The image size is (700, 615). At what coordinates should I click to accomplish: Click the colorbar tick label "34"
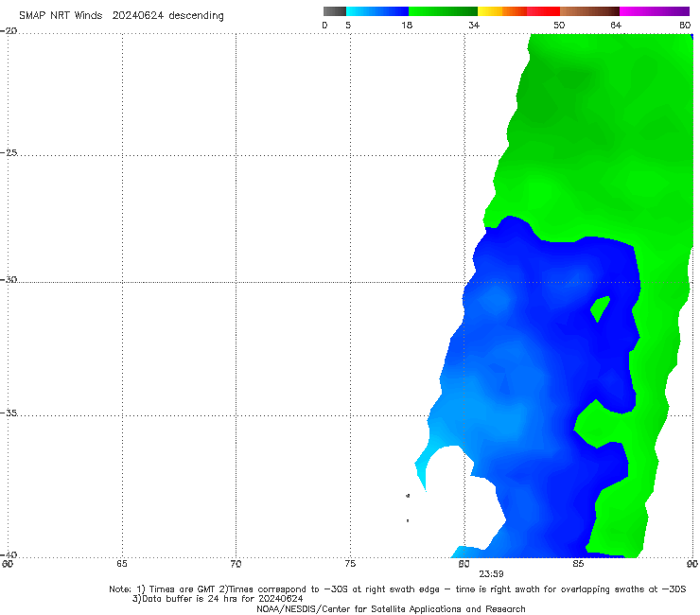click(x=474, y=25)
